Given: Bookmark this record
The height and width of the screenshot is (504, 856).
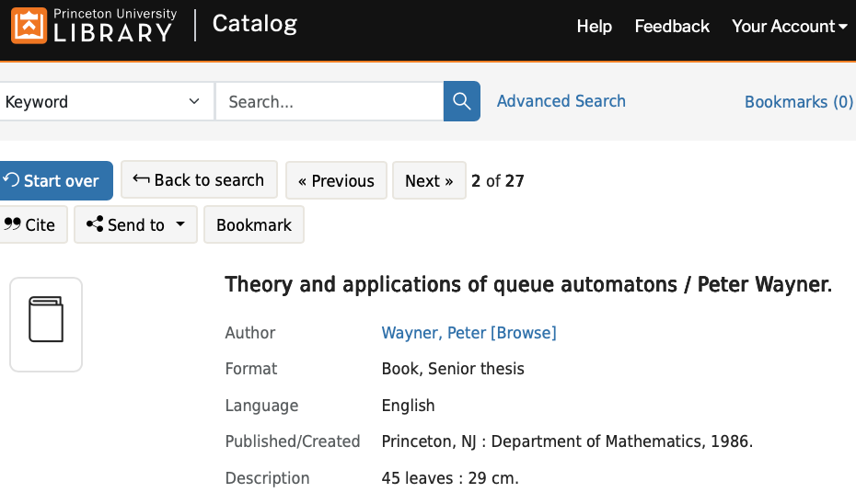Looking at the screenshot, I should (254, 224).
